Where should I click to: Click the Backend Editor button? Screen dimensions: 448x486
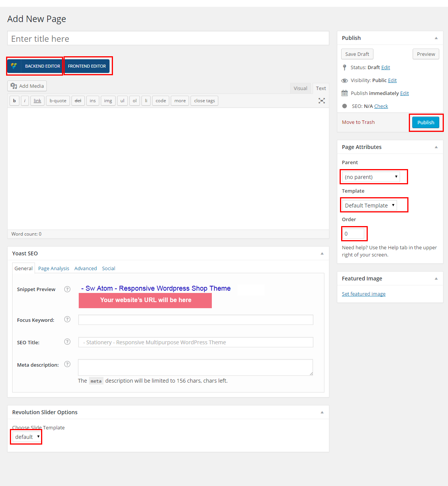35,66
